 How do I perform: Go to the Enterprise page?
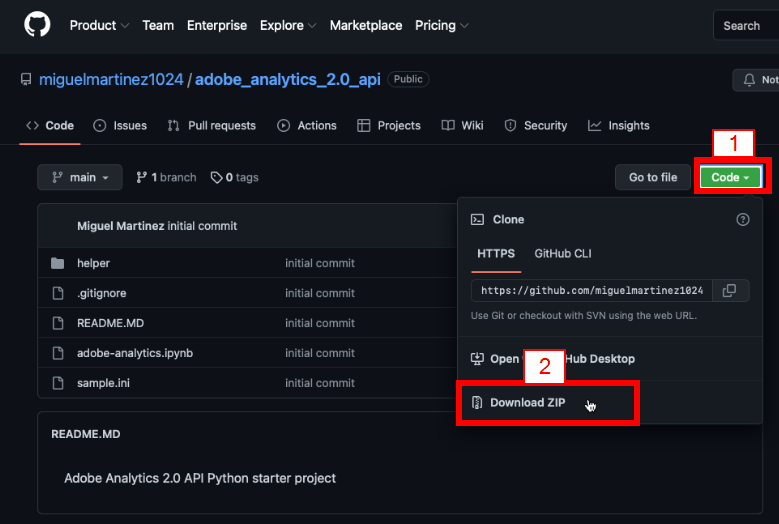217,25
